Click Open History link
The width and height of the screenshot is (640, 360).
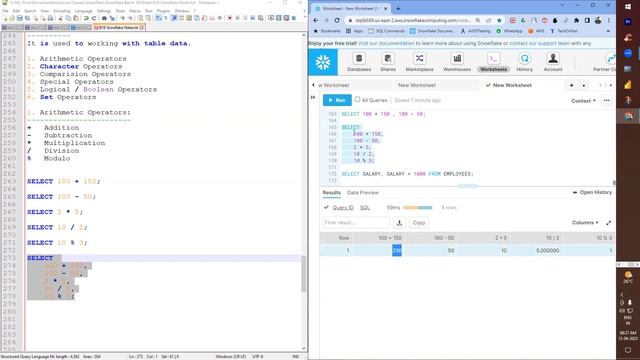pyautogui.click(x=592, y=192)
